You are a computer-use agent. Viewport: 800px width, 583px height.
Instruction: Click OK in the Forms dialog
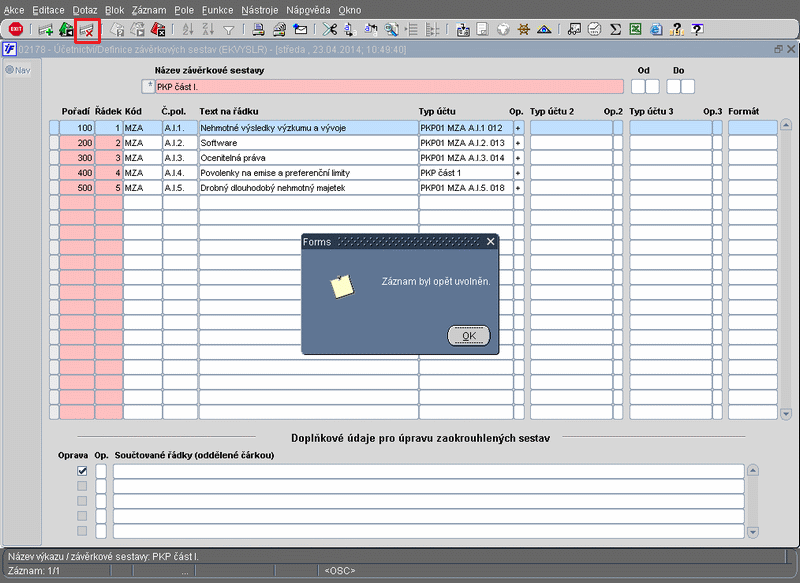[468, 336]
